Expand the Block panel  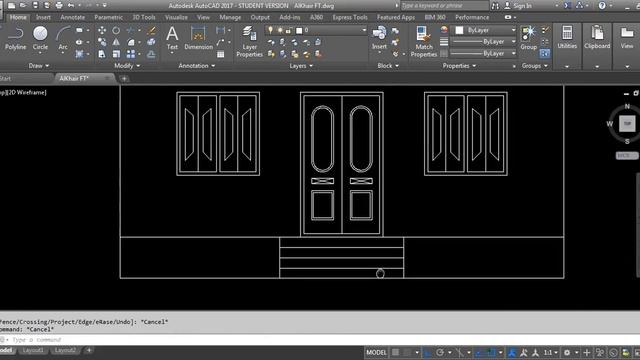click(388, 65)
